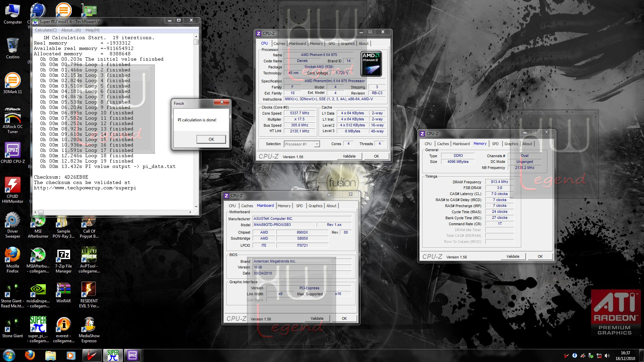Click Super PI vertical scrollbar down arrow
644x362 pixels.
click(x=196, y=207)
